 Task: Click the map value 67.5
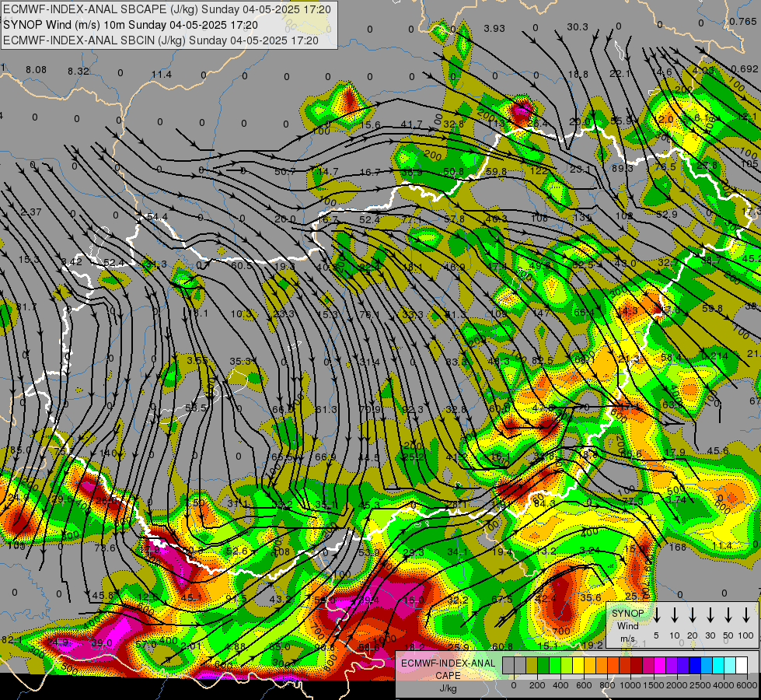(502, 599)
